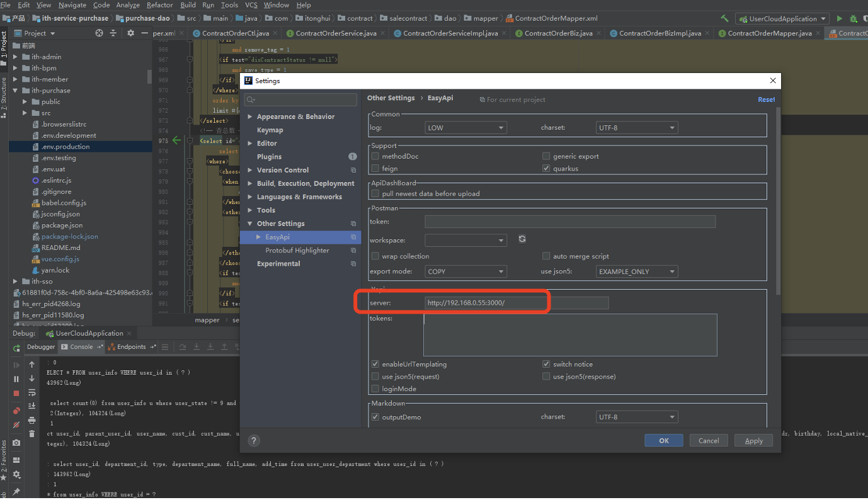Open debug settings gear in the Debug sidebar

[x=16, y=474]
